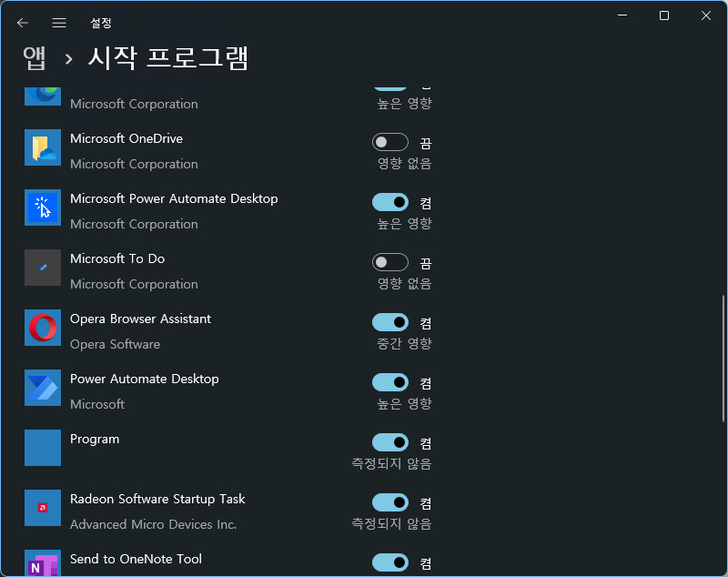Select the Microsoft To Do name text
This screenshot has height=577, width=728.
coord(117,258)
